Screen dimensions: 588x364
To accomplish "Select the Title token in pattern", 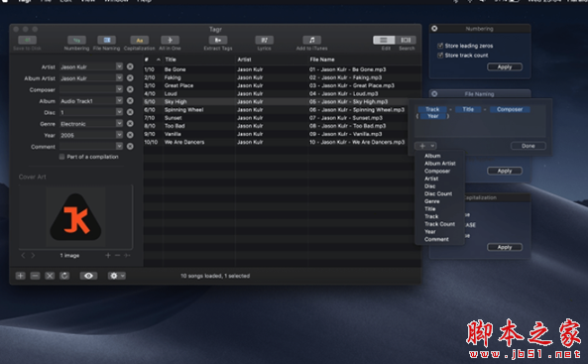I will [x=468, y=109].
